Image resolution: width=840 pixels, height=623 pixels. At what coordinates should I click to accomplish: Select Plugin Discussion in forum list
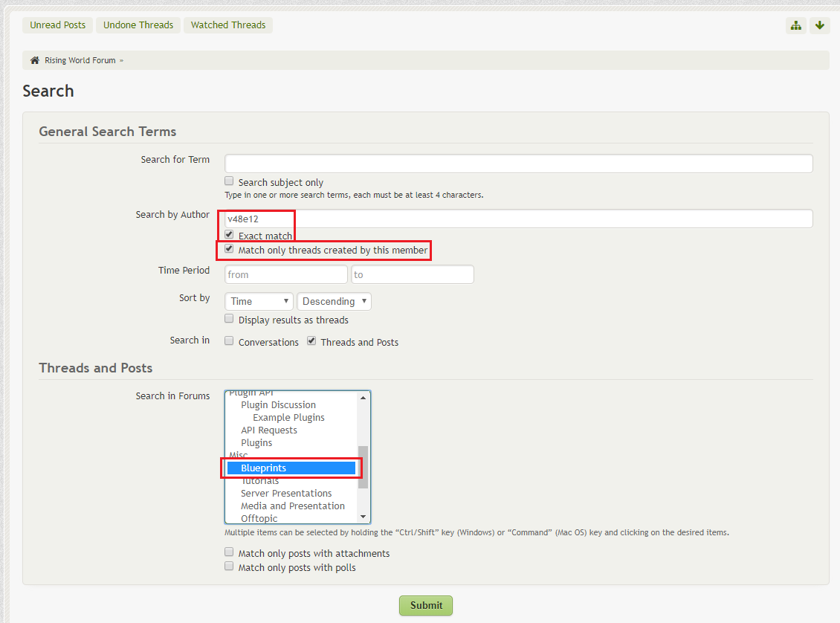coord(278,405)
